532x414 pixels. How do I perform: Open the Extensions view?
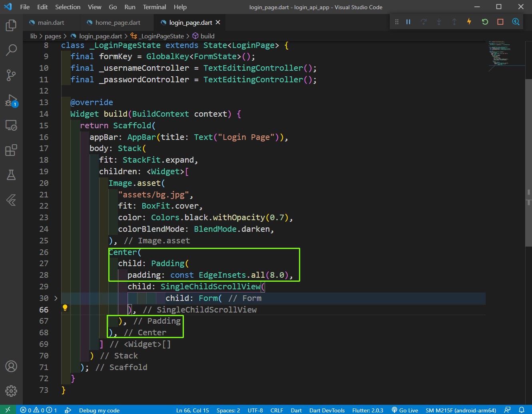(x=11, y=150)
